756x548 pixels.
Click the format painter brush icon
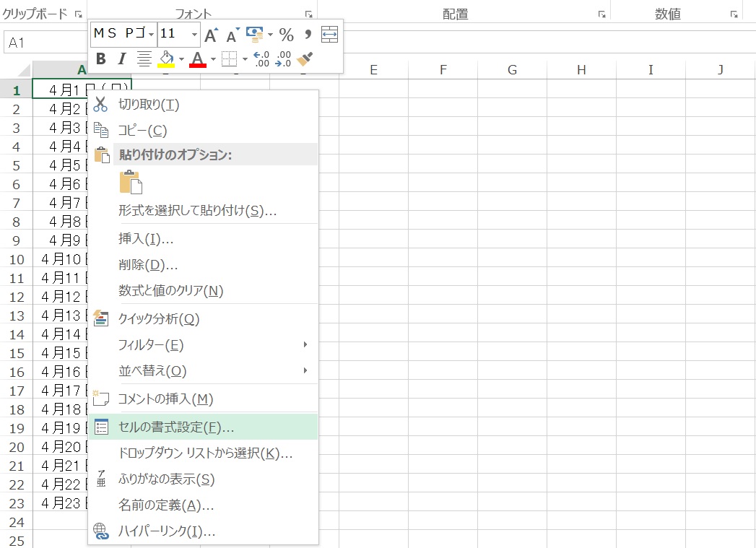pyautogui.click(x=305, y=58)
